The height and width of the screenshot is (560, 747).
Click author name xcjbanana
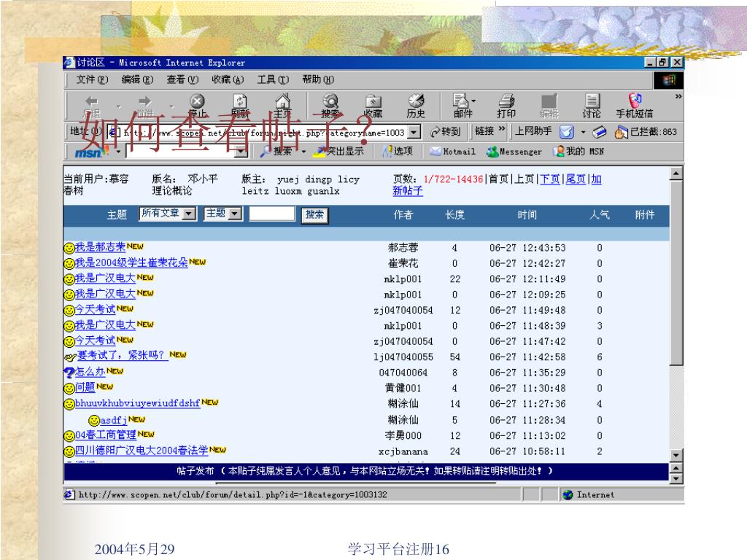click(403, 451)
